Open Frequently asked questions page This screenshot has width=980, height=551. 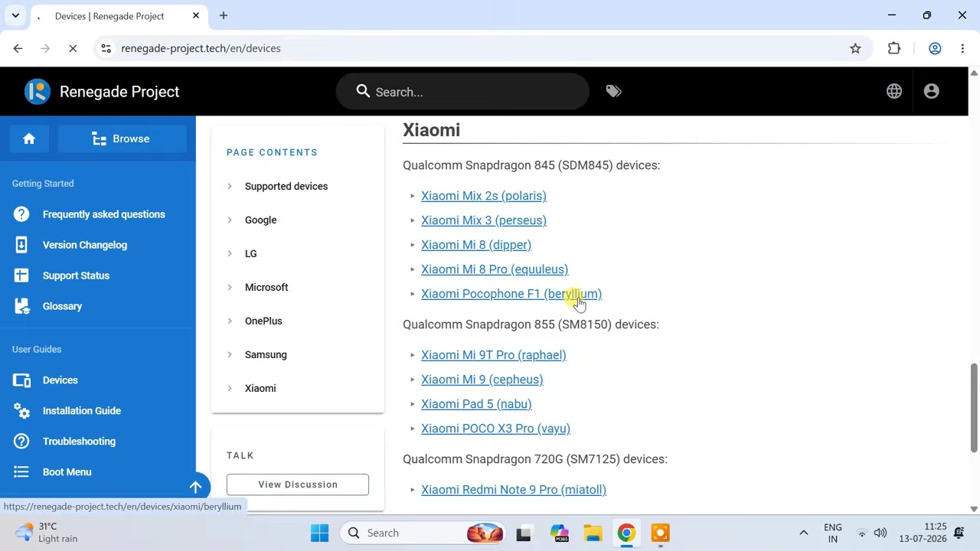click(104, 214)
